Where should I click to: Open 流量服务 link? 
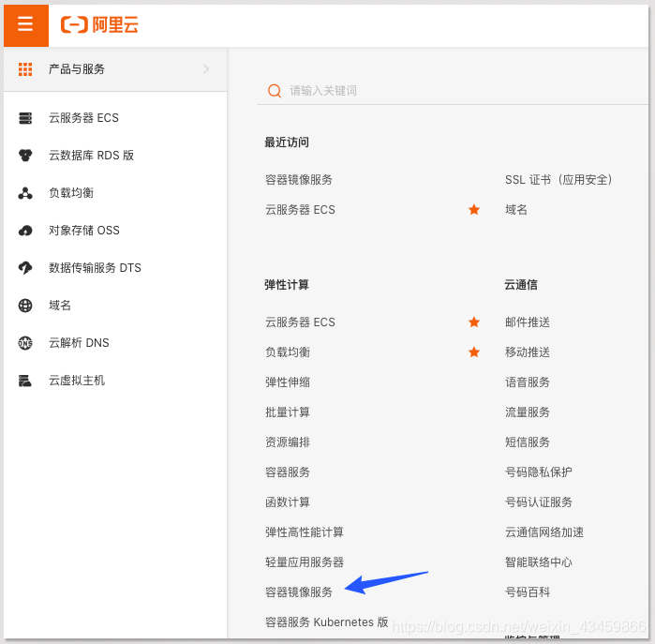[x=528, y=412]
